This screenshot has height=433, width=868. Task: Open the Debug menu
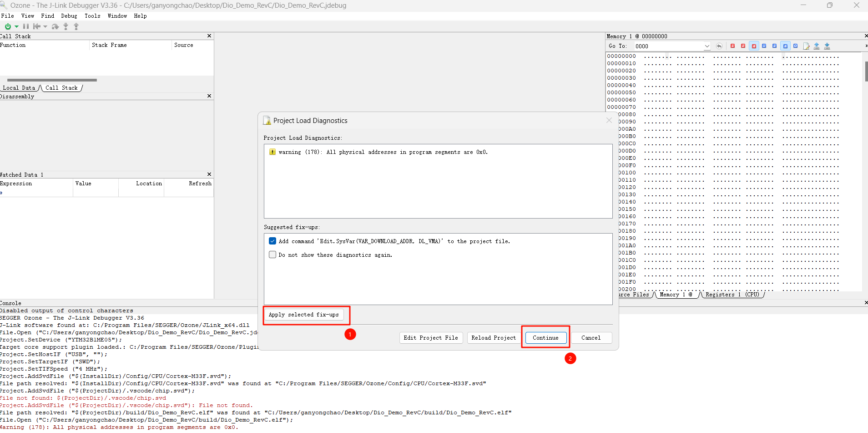tap(69, 16)
